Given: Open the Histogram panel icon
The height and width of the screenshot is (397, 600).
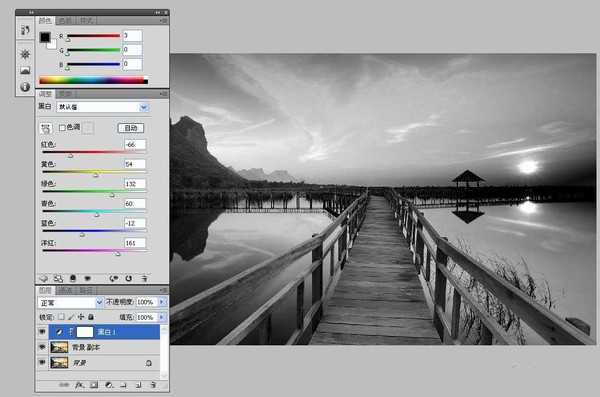Looking at the screenshot, I should 25,70.
